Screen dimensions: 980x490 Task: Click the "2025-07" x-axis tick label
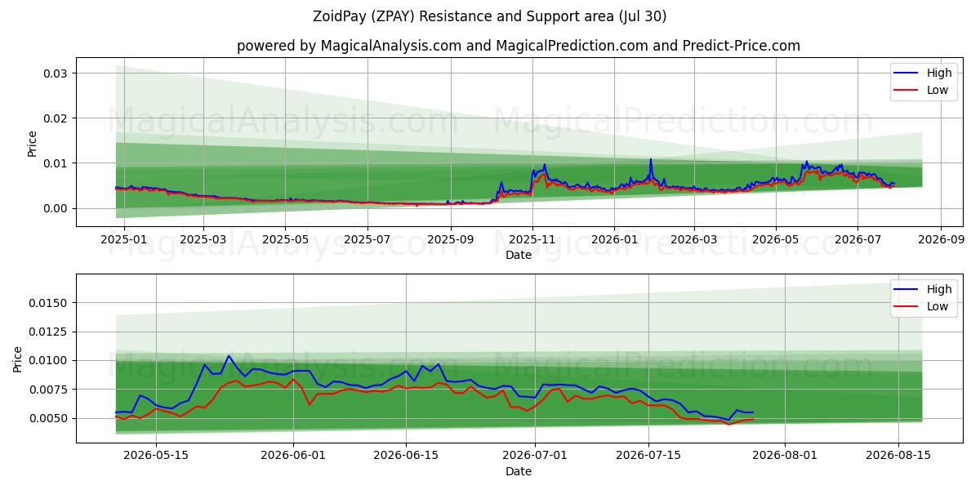tap(367, 240)
